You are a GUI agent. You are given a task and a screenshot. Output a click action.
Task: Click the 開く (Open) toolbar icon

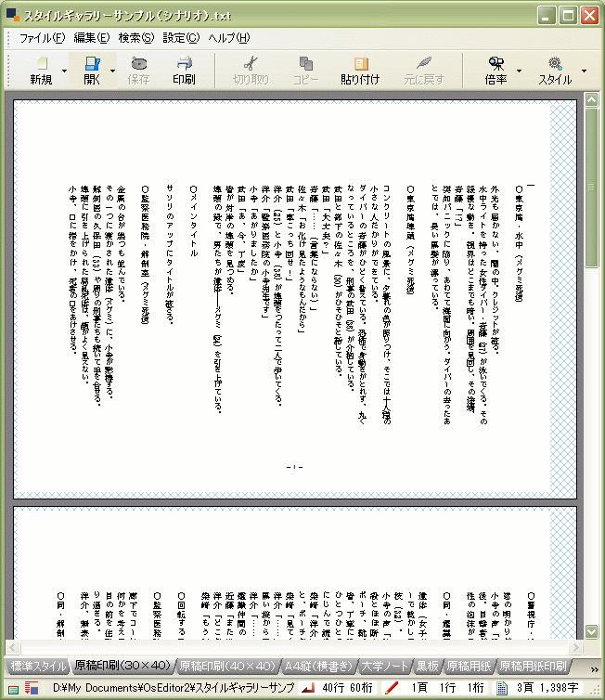click(x=92, y=63)
